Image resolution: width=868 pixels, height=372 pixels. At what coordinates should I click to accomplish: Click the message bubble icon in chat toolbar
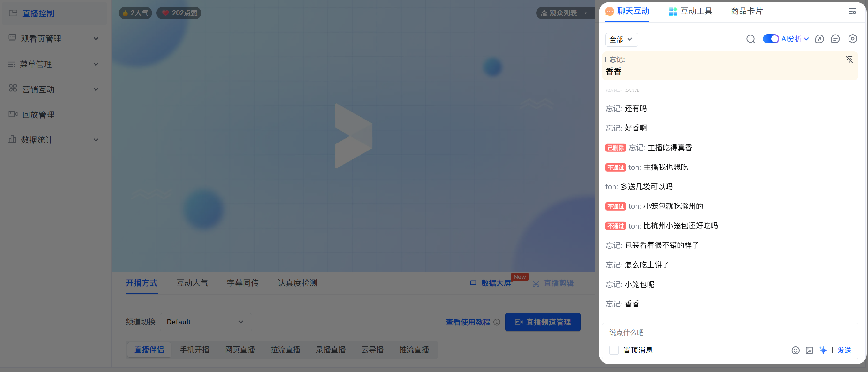coord(835,39)
